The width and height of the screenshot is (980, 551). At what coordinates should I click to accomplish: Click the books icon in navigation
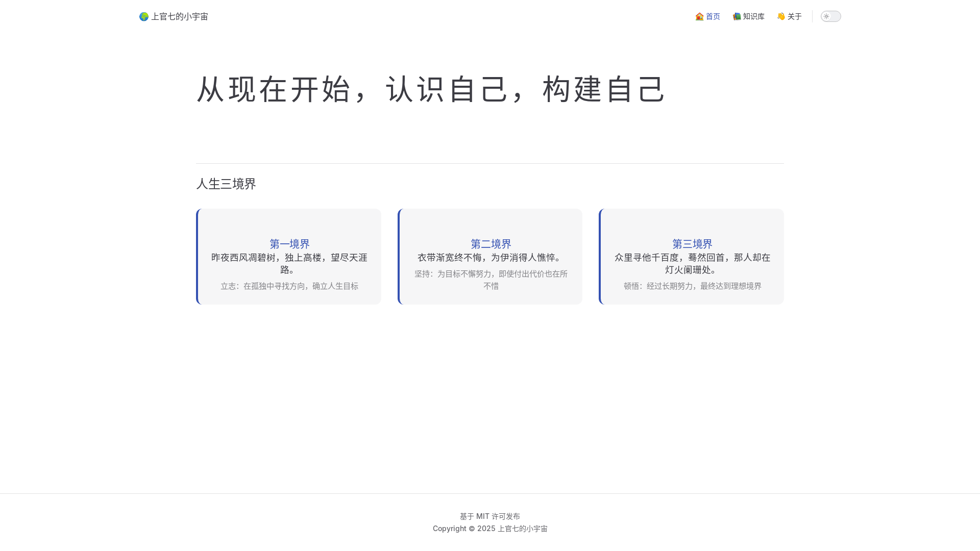tap(737, 16)
